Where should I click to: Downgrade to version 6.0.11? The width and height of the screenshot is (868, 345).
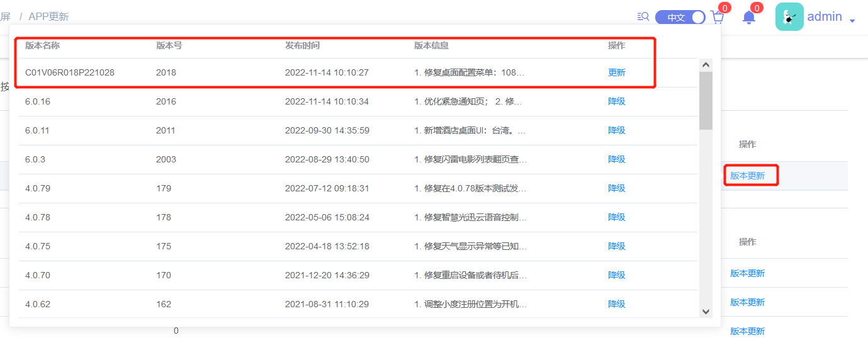(616, 130)
